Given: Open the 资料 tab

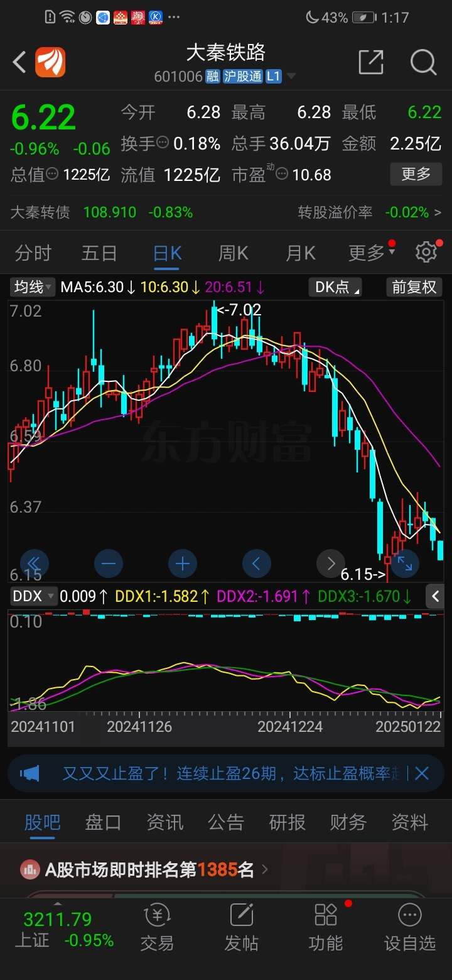Looking at the screenshot, I should (x=409, y=822).
